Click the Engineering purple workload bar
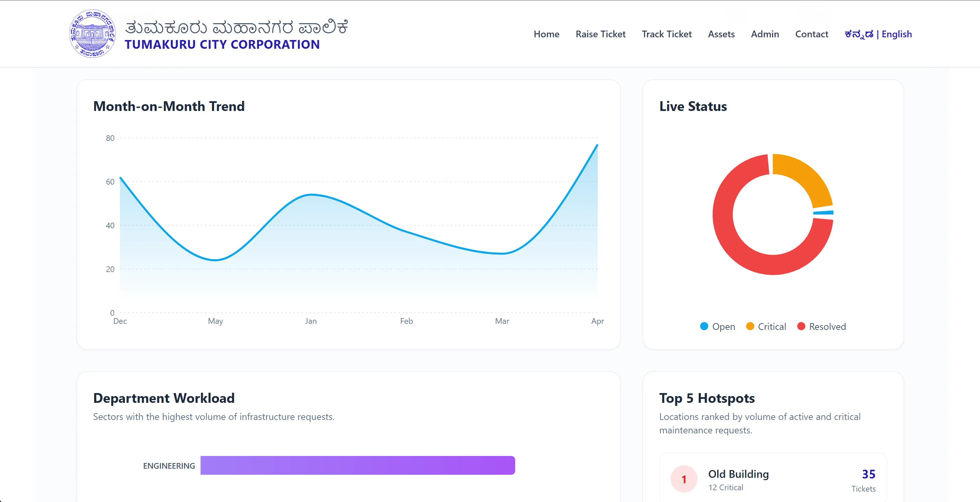The height and width of the screenshot is (502, 980). pos(357,465)
